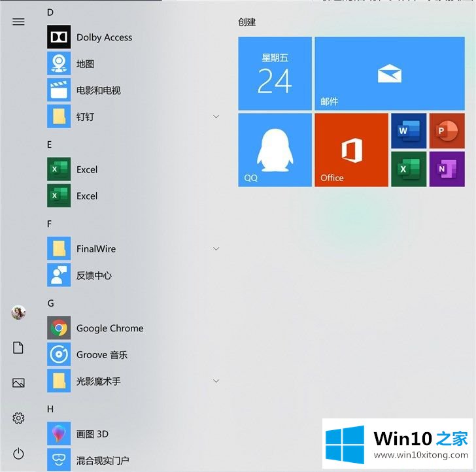The image size is (476, 472).
Task: Click the user account avatar
Action: click(x=18, y=312)
